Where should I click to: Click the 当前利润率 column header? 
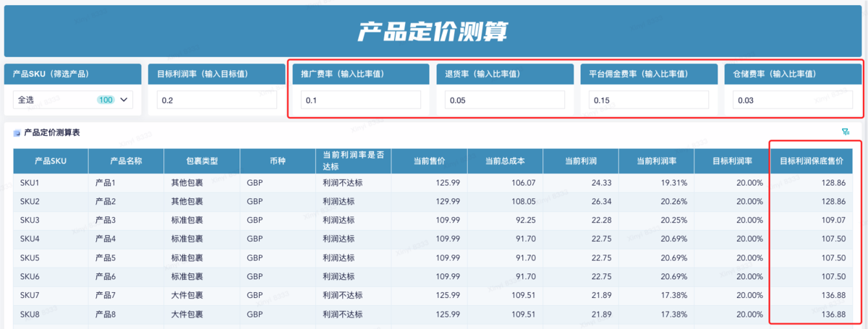pos(656,161)
